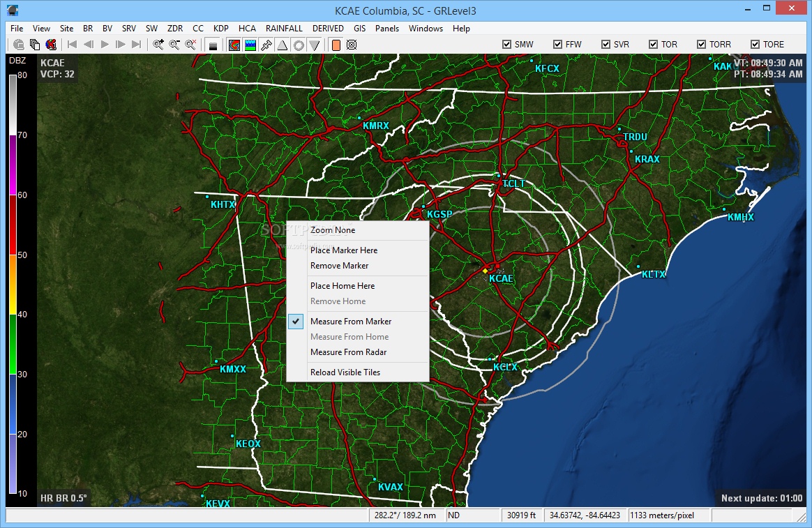This screenshot has width=812, height=528.
Task: Click the DBZ color scale bar
Action: pyautogui.click(x=13, y=285)
